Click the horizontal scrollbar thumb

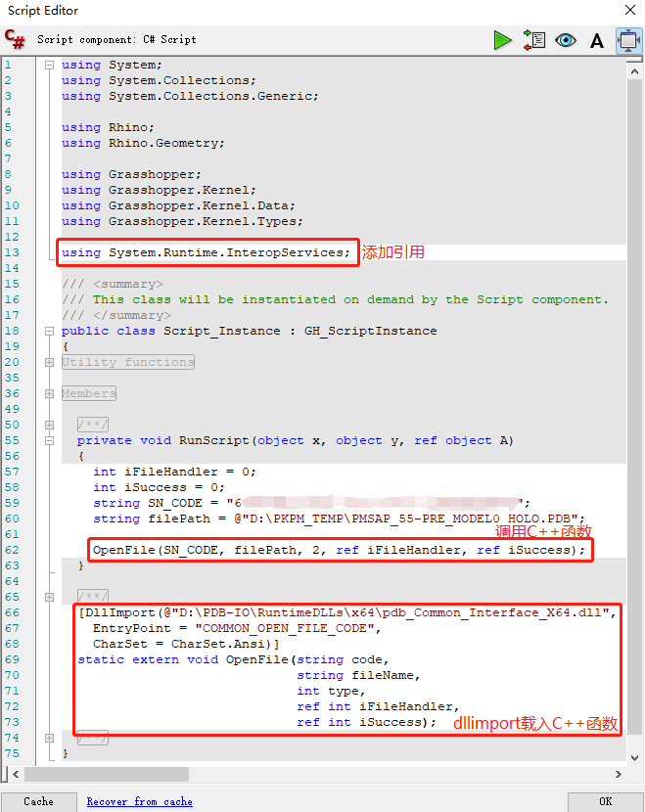click(107, 774)
